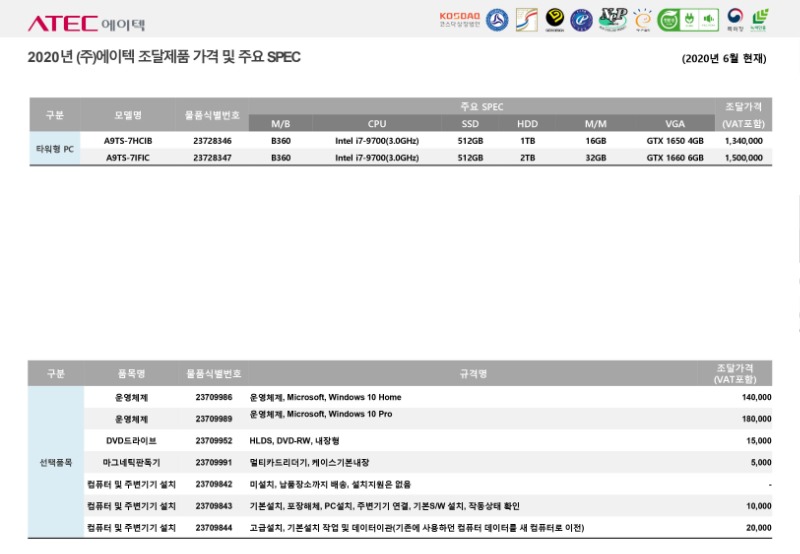Viewport: 800px width, 554px height.
Task: Click the price '5,000'
Action: pos(761,462)
